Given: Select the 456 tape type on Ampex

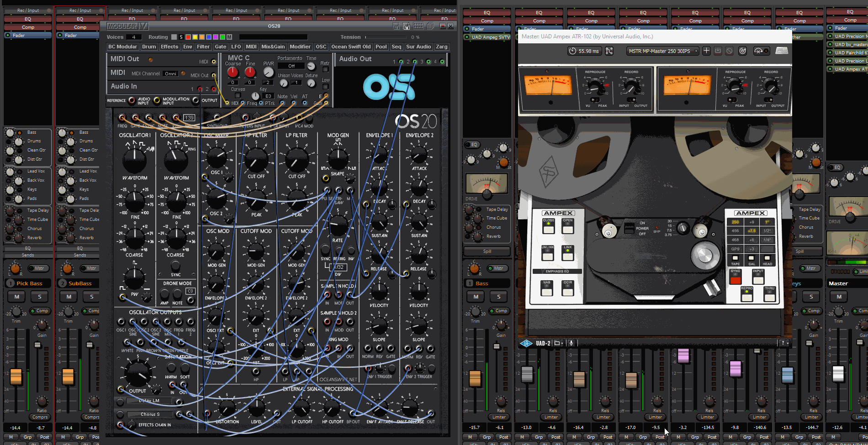Looking at the screenshot, I should pos(735,230).
